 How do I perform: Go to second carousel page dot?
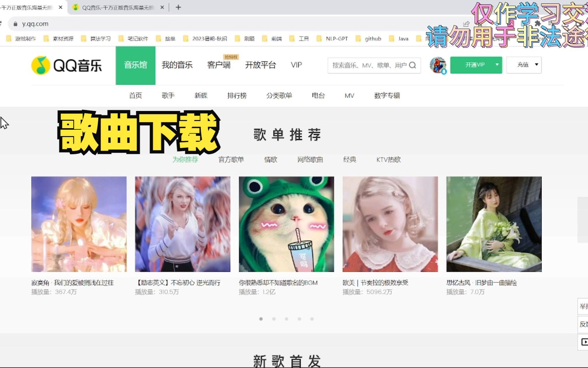(274, 319)
